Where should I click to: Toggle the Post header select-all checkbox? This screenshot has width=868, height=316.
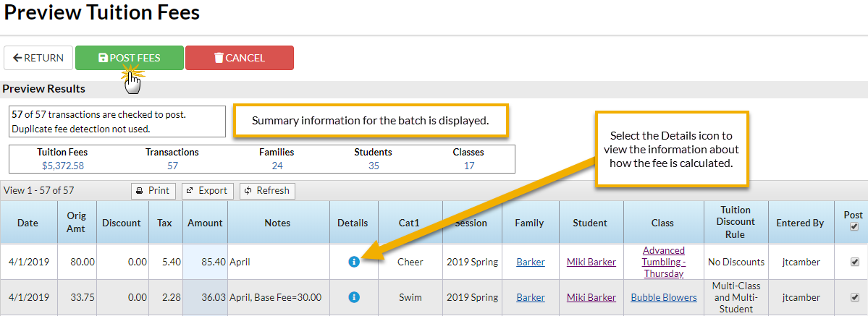854,227
